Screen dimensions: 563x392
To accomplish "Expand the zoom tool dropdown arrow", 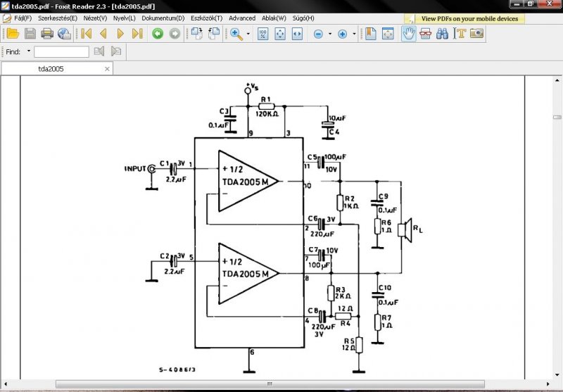I will pyautogui.click(x=248, y=34).
